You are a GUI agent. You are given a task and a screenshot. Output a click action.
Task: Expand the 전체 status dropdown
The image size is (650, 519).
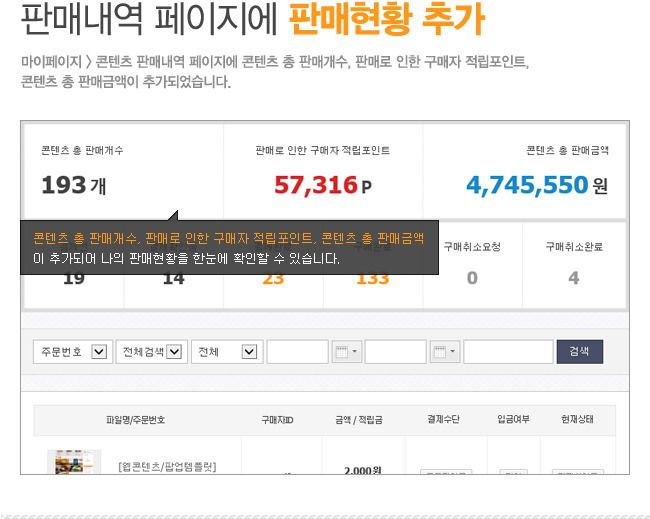point(227,352)
